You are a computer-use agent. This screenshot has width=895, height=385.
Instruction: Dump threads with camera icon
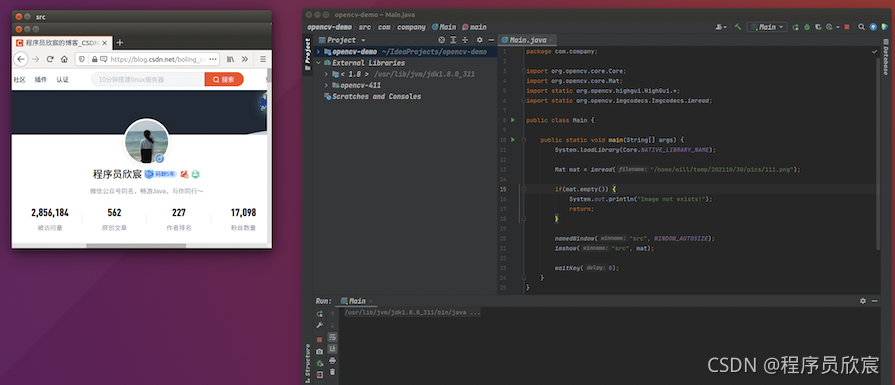click(x=320, y=351)
